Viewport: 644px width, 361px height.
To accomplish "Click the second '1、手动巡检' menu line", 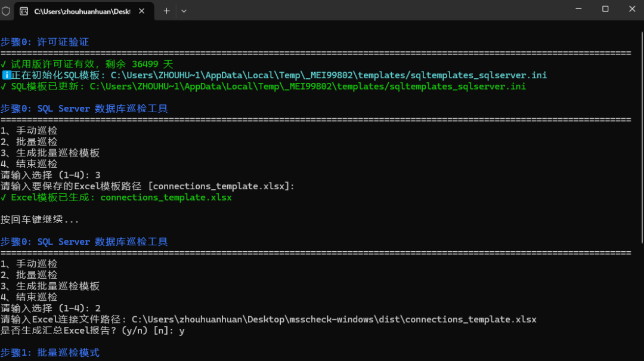I will pos(29,264).
